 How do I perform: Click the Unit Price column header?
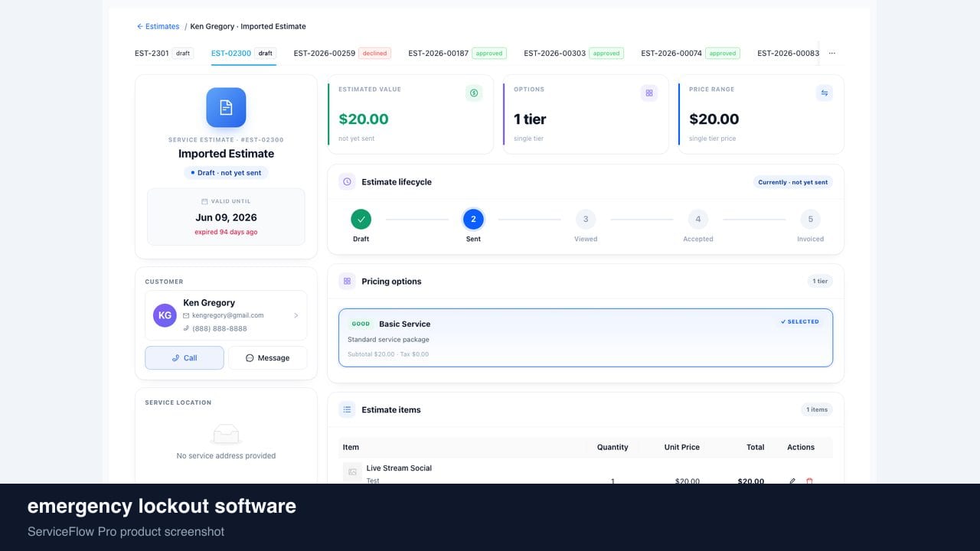pyautogui.click(x=681, y=448)
